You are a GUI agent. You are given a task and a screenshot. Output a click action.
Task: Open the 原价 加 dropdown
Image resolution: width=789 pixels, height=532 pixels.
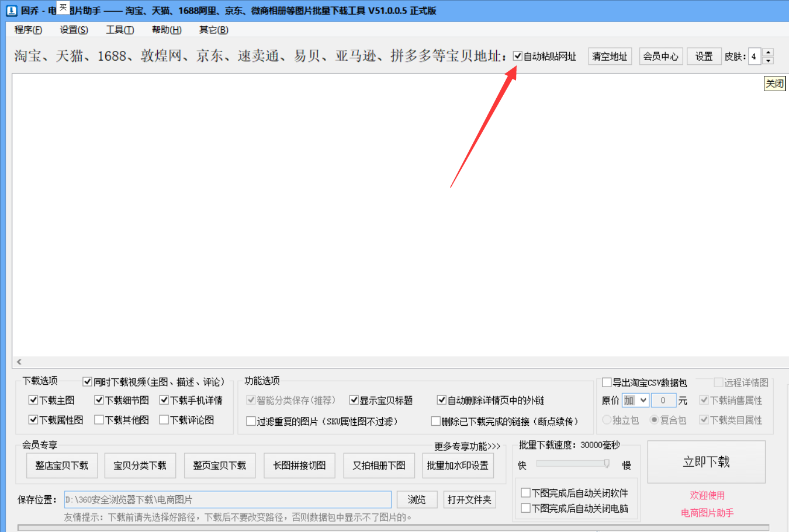(x=635, y=400)
